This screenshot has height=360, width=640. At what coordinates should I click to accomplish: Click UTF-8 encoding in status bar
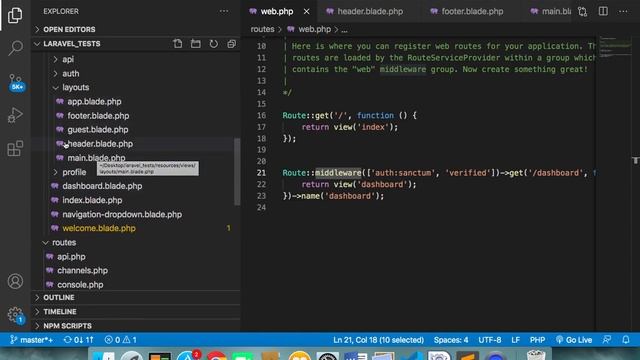click(490, 340)
